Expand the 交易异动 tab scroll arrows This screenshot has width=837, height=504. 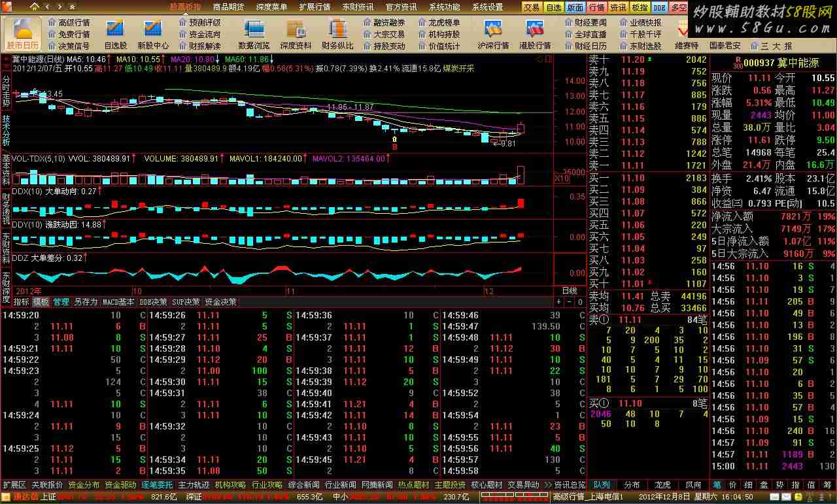point(547,485)
